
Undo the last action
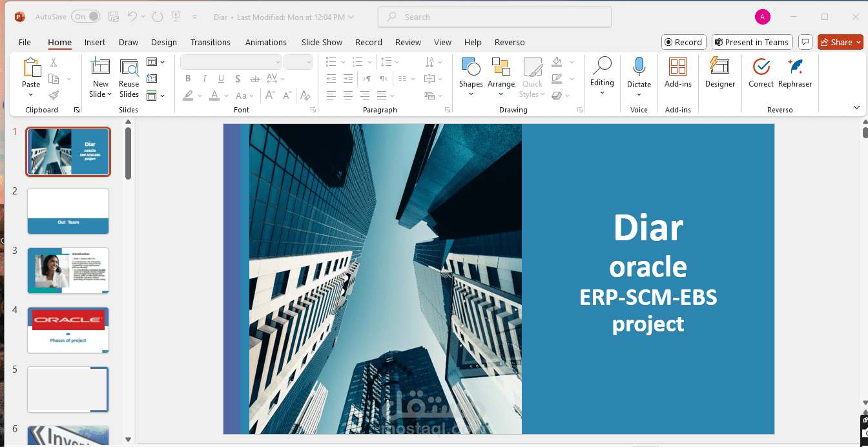[x=132, y=17]
